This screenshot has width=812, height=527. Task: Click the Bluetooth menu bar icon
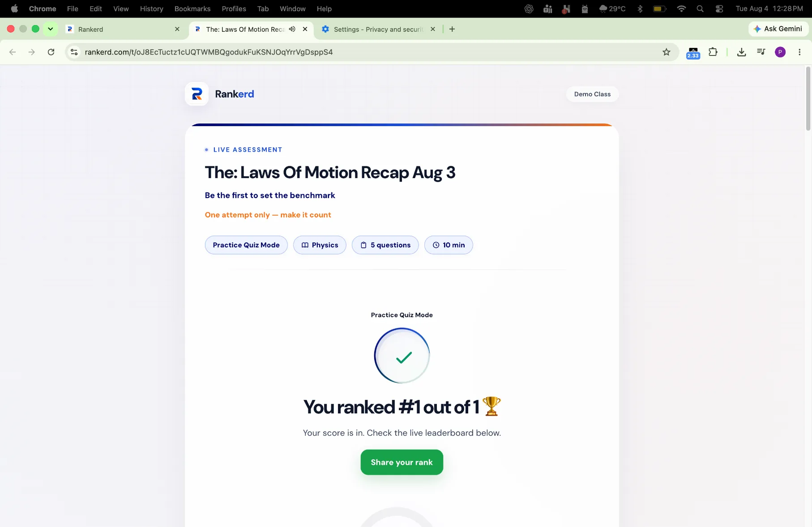[x=640, y=8]
